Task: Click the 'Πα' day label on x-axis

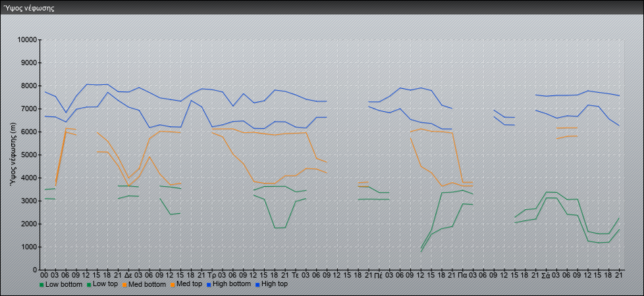Action: (x=463, y=275)
